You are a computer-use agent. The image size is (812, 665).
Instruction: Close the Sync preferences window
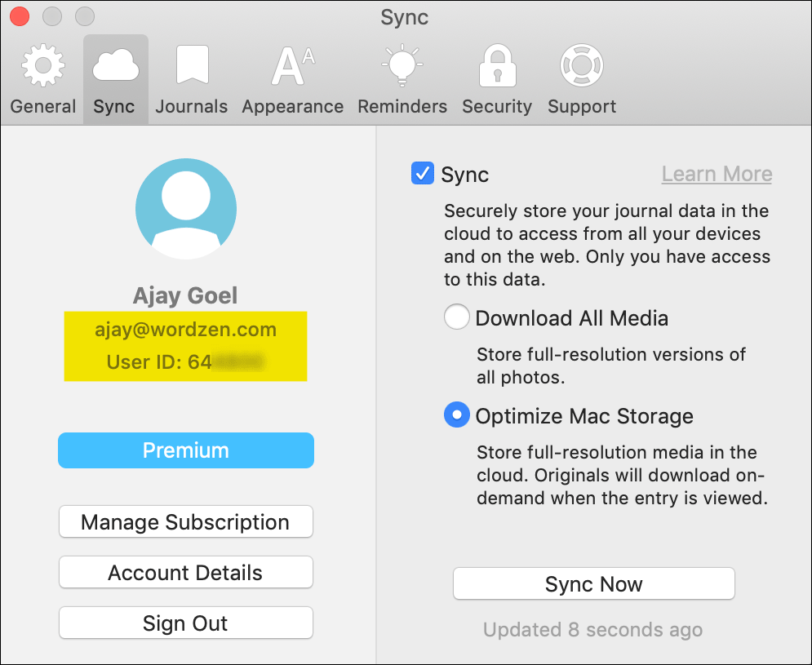tap(19, 16)
